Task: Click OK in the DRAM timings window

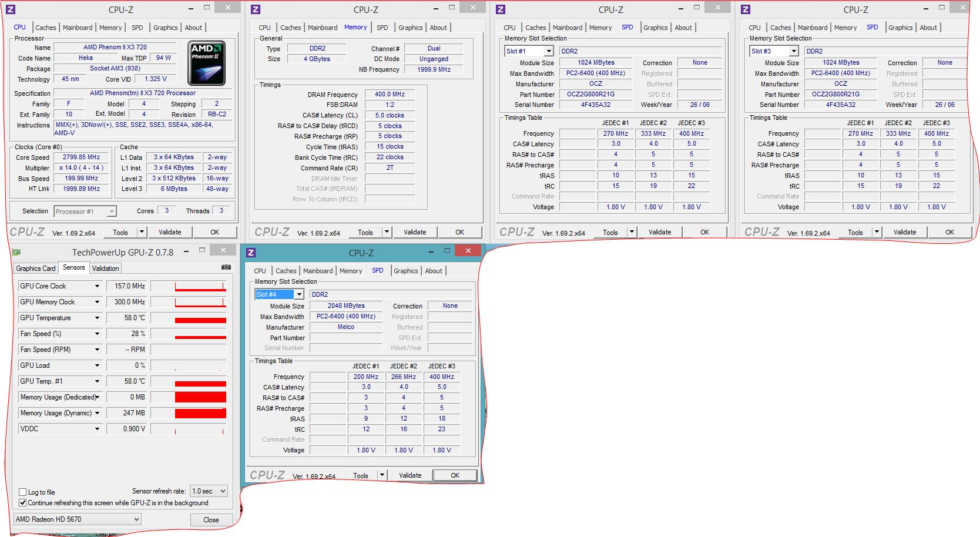Action: [460, 232]
